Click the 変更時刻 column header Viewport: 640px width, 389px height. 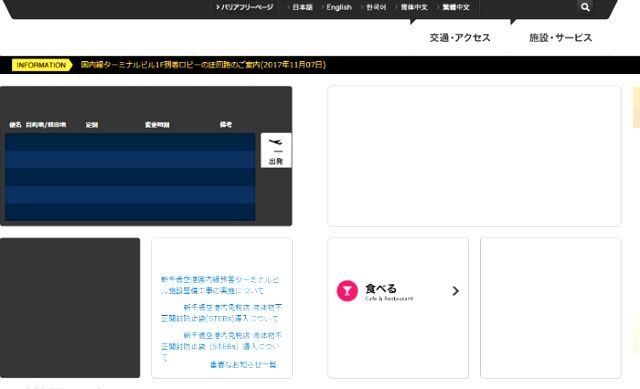pos(157,124)
